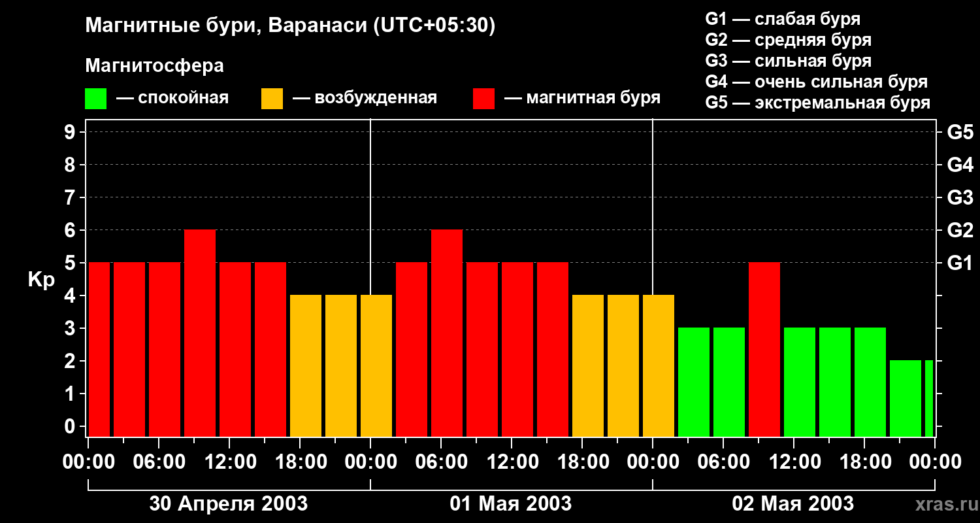The image size is (980, 523).
Task: Click the Kp value 3 on the left axis
Action: [71, 328]
